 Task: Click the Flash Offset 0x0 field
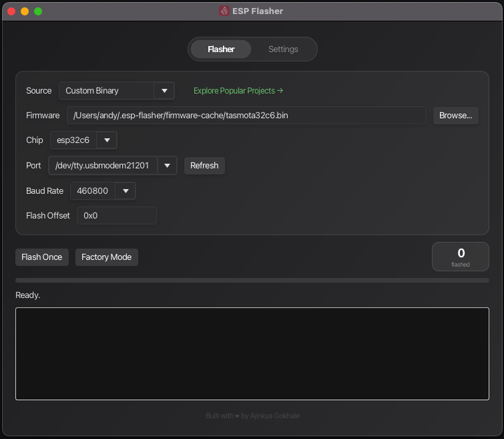click(117, 216)
